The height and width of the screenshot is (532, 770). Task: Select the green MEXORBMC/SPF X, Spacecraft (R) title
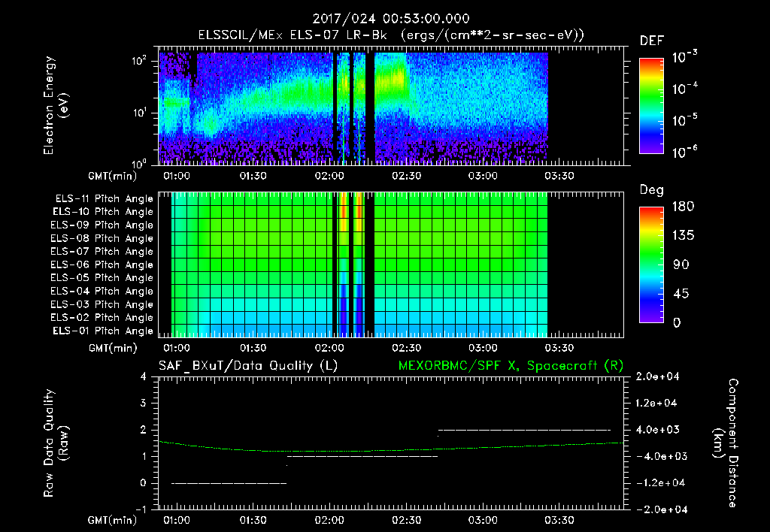pos(511,366)
